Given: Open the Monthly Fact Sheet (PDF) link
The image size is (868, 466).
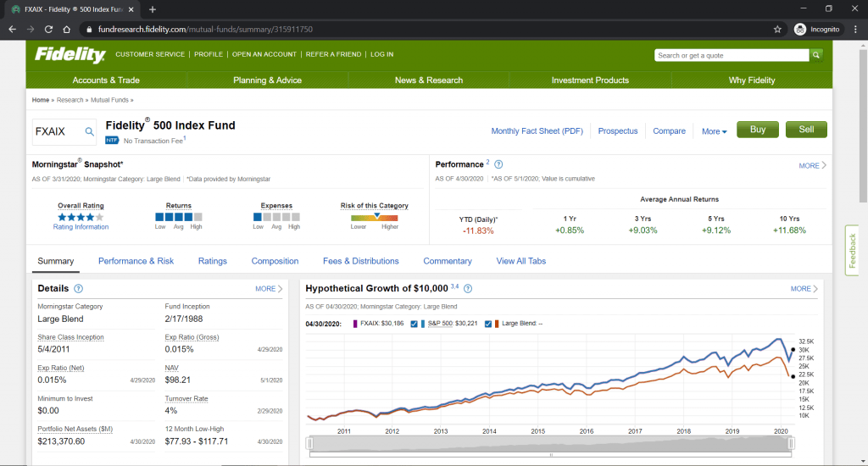Looking at the screenshot, I should coord(537,131).
